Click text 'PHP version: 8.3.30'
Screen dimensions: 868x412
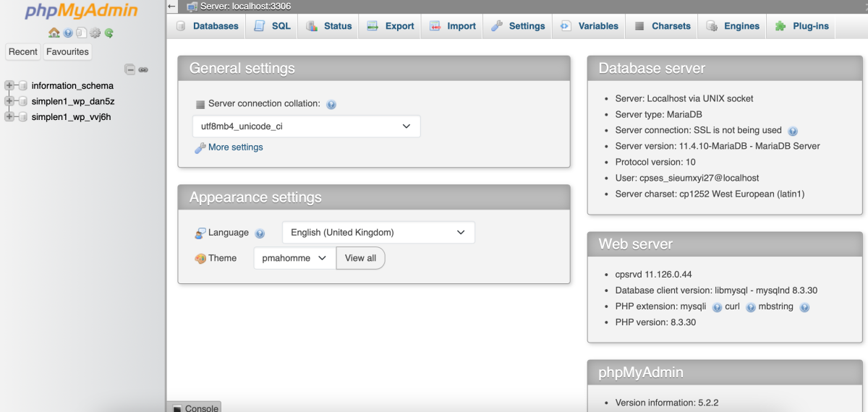coord(655,322)
